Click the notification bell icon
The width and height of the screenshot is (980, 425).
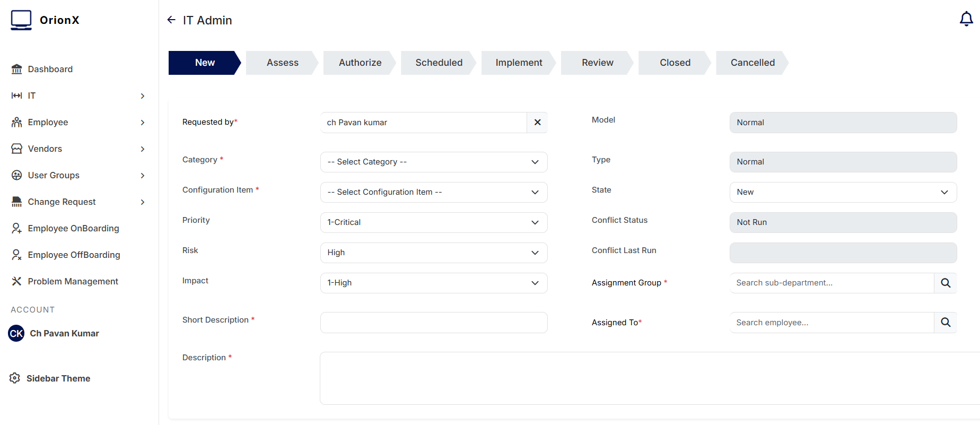966,20
